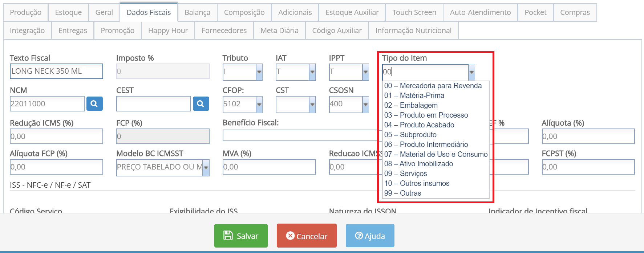Click the Cancelar button
The height and width of the screenshot is (253, 644).
[x=307, y=236]
